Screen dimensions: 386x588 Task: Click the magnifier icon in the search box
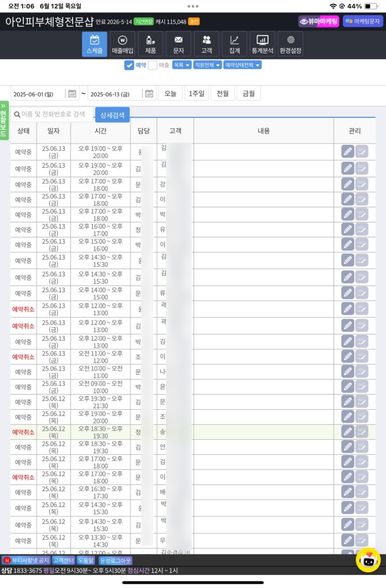(17, 114)
